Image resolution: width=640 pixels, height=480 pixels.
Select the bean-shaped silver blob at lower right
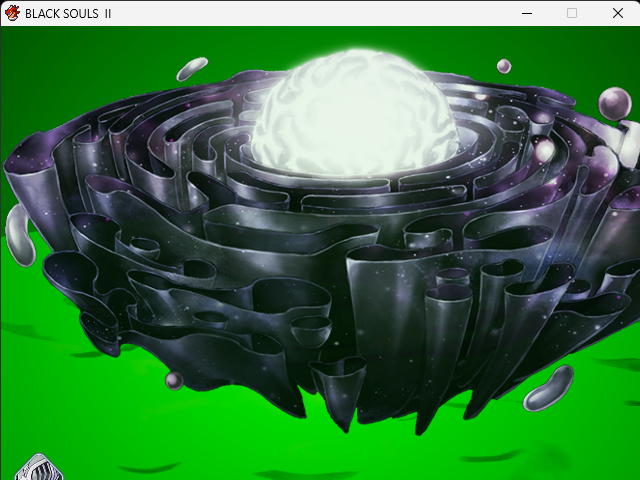point(548,388)
